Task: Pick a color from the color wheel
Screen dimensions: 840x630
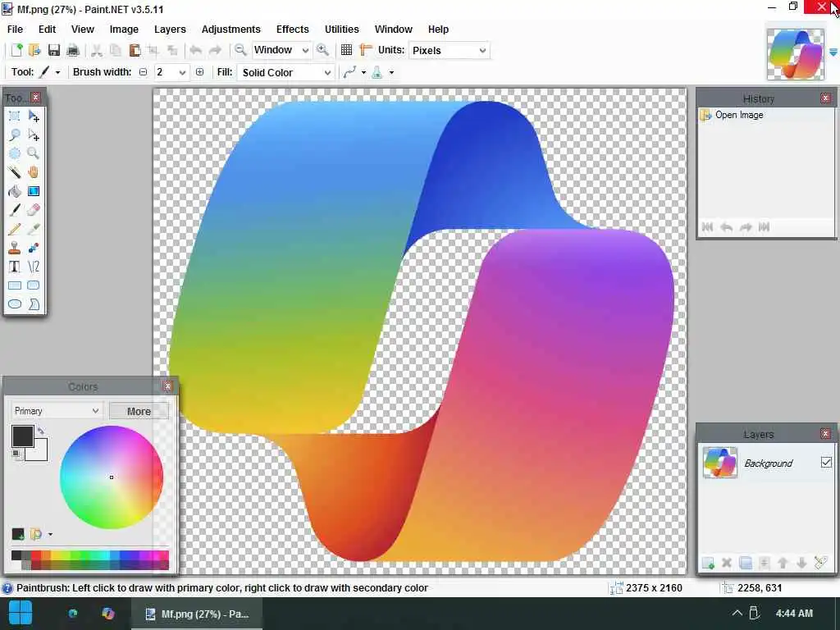Action: tap(112, 477)
